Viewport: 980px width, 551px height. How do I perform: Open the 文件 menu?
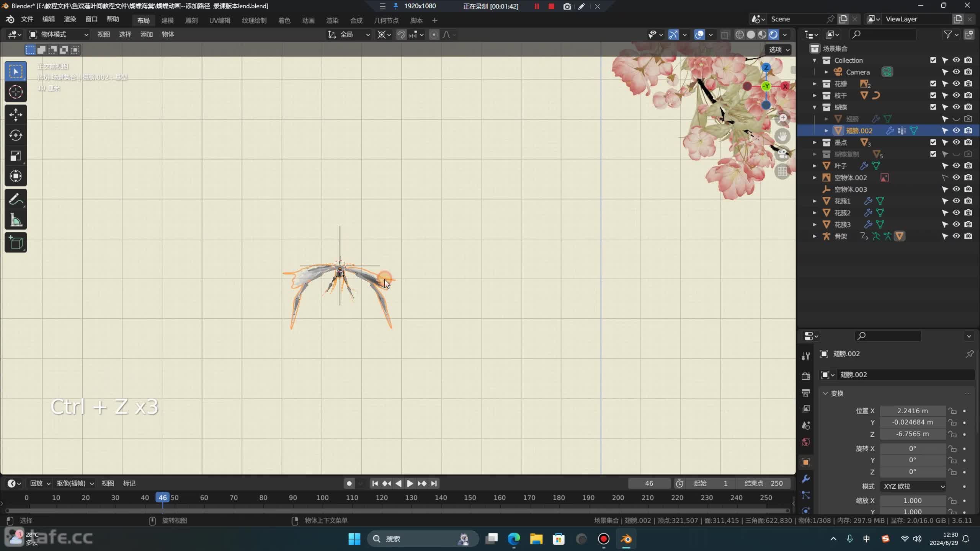coord(27,20)
